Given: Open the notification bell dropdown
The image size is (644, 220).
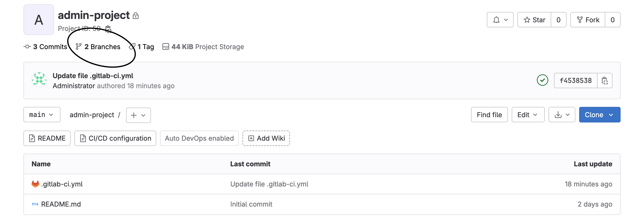Looking at the screenshot, I should [500, 20].
